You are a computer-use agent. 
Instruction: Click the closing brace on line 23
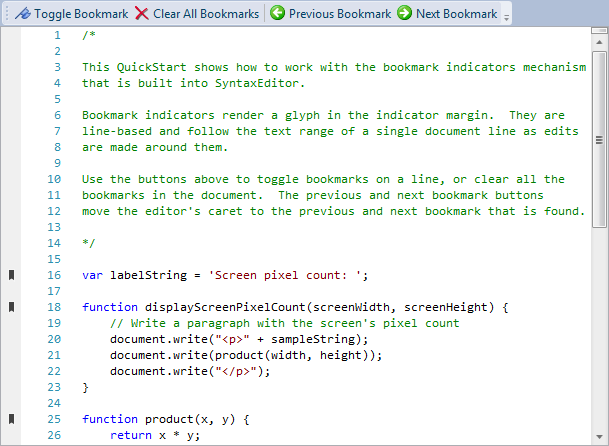click(85, 387)
